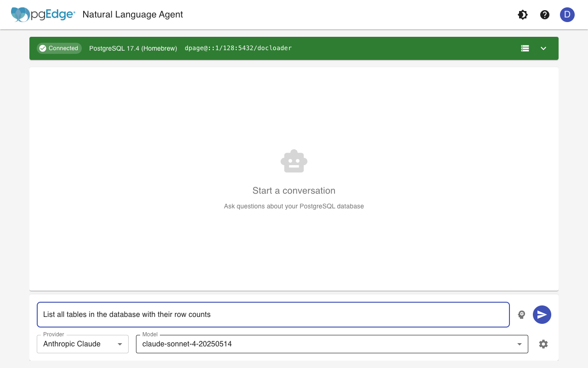Click the PostgreSQL 17.4 (Homebrew) label

(x=133, y=48)
